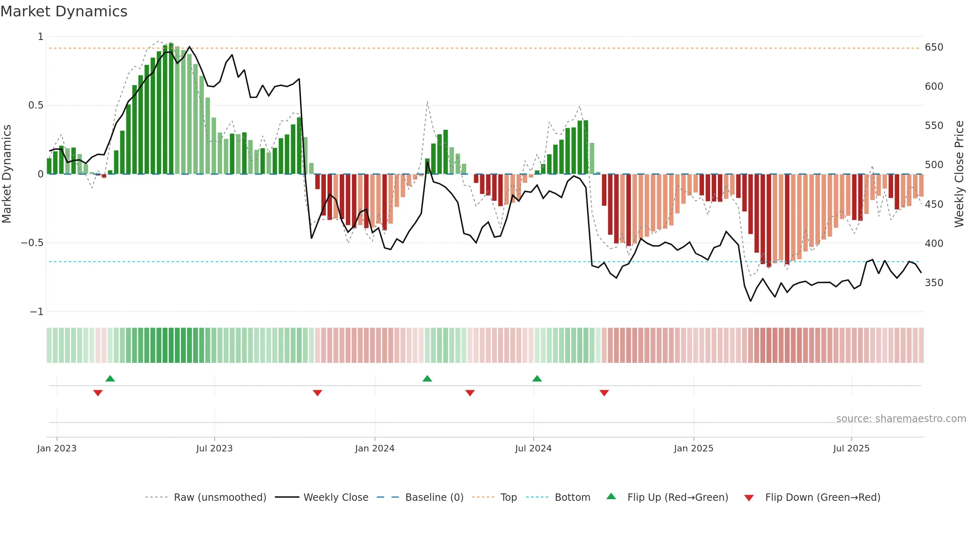Click the 350 price axis label
This screenshot has width=980, height=551.
[x=934, y=282]
